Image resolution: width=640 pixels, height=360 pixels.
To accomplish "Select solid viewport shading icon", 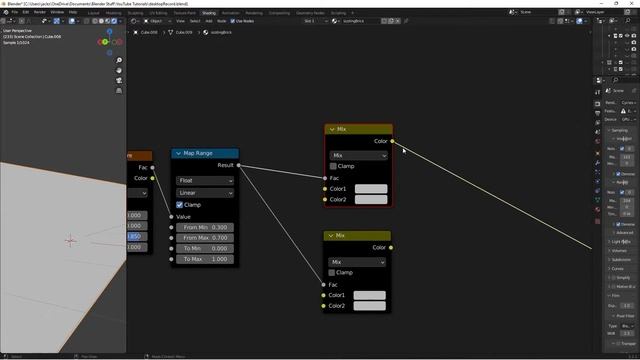I will [102, 21].
